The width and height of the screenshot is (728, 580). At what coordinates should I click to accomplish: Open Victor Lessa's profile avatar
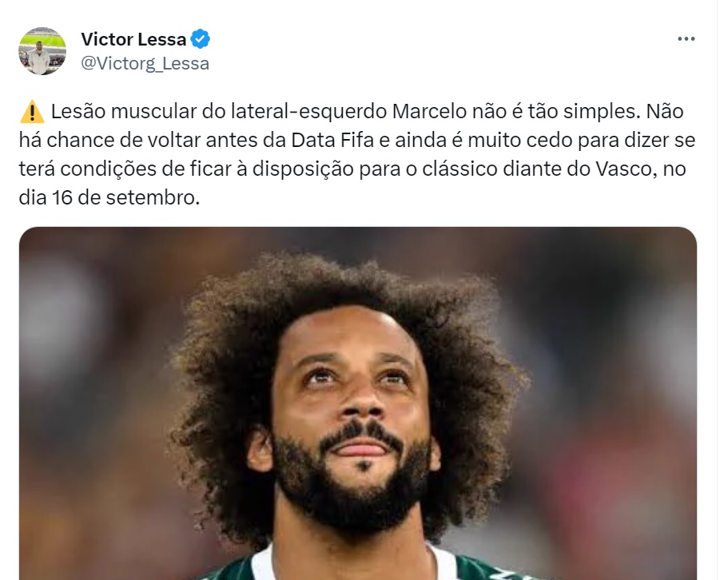(42, 51)
